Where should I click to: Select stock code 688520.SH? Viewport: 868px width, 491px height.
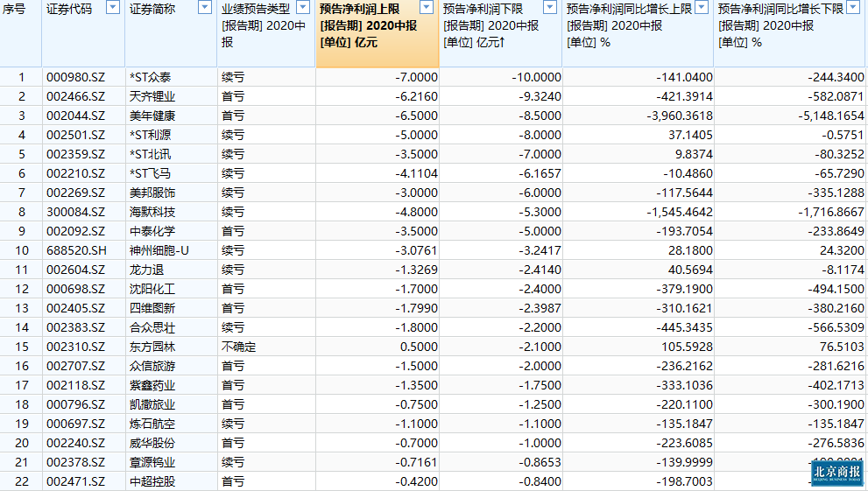[x=76, y=250]
